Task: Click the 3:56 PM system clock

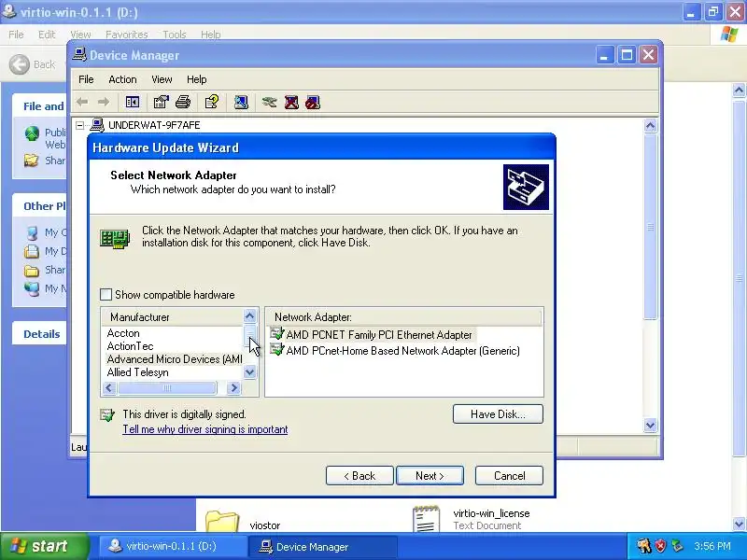Action: 712,546
